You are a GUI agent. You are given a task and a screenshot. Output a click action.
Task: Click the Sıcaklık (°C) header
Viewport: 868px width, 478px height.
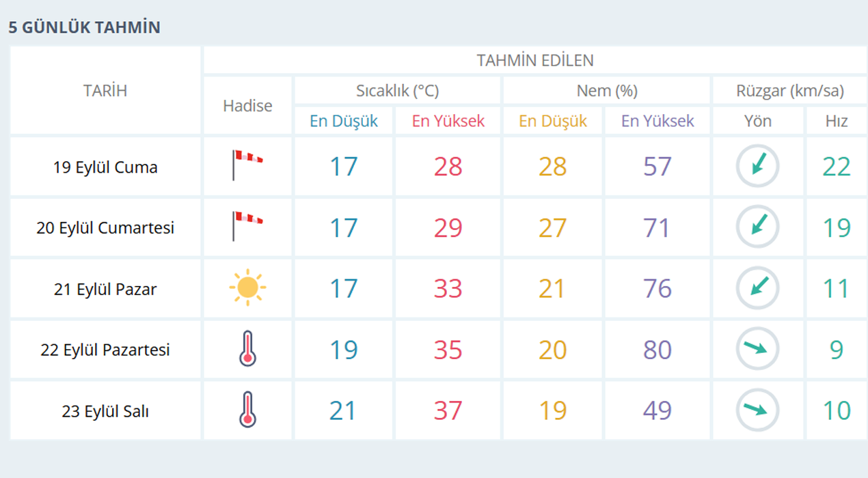tap(397, 91)
